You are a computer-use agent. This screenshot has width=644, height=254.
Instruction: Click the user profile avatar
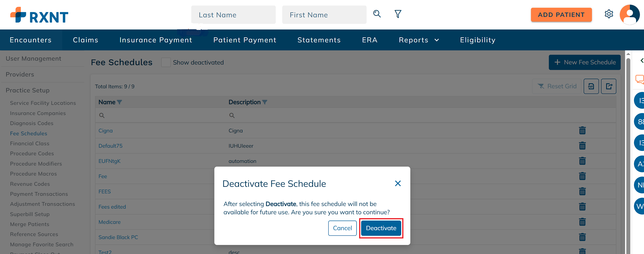click(630, 15)
